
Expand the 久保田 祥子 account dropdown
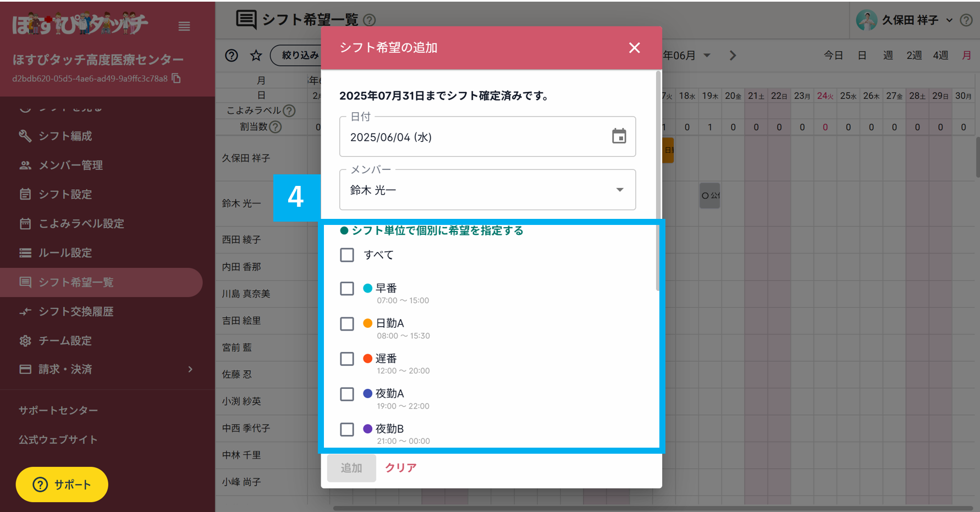[950, 20]
